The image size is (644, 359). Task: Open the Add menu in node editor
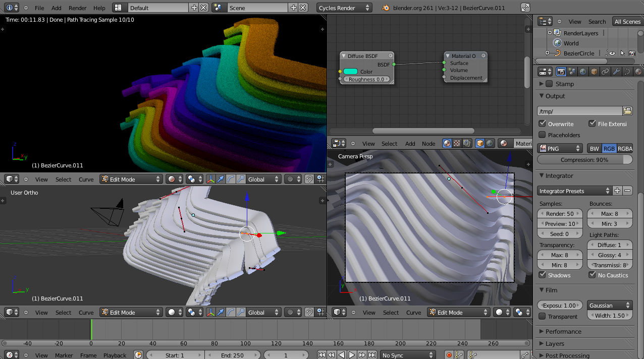(410, 144)
